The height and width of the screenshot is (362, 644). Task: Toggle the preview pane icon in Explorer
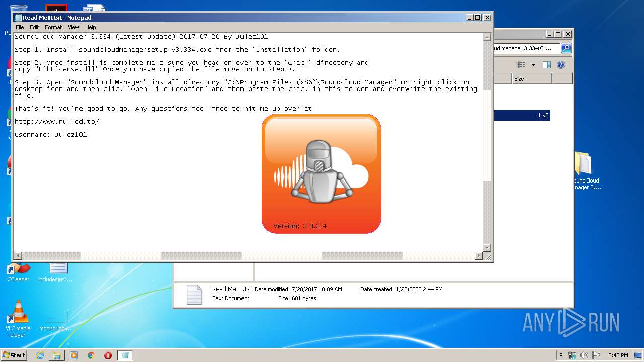547,65
